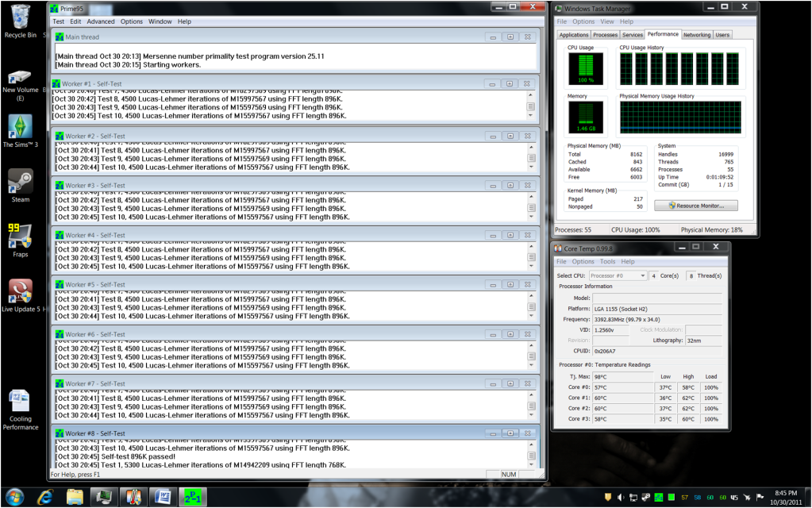Switch to the Processes tab

coord(605,35)
